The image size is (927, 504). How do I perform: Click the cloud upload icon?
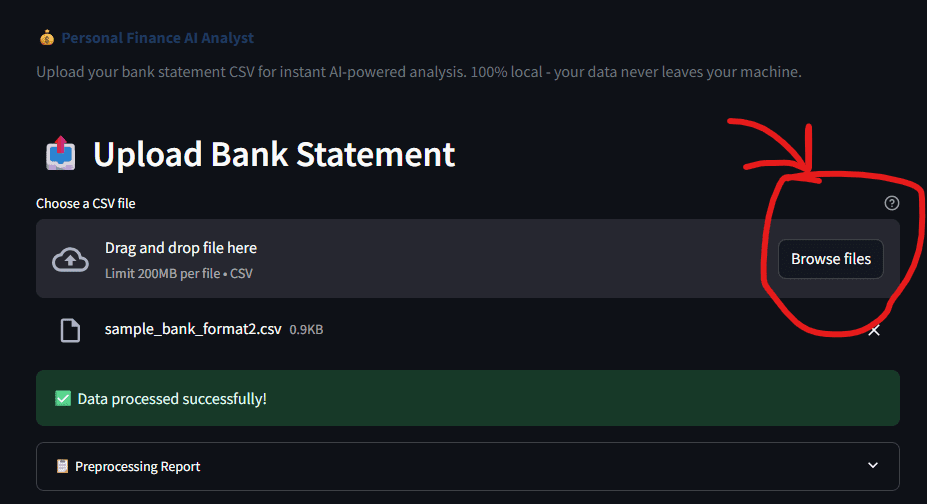(69, 260)
